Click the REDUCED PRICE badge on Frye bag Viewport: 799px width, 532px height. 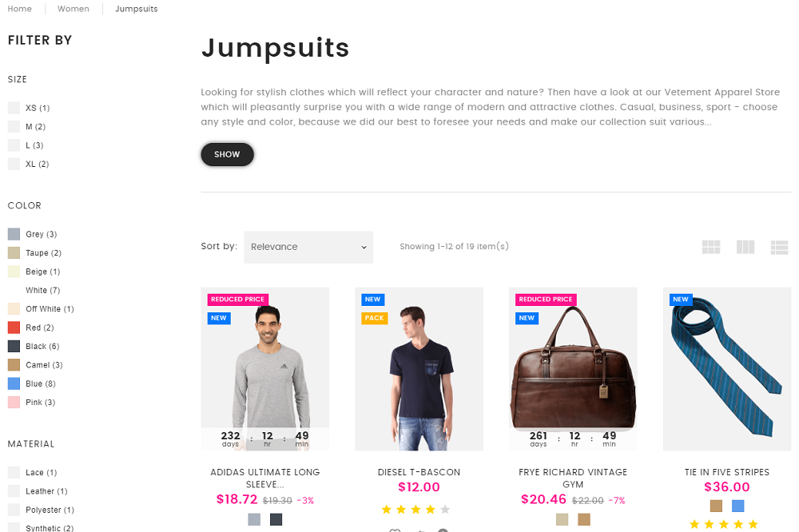(x=546, y=299)
